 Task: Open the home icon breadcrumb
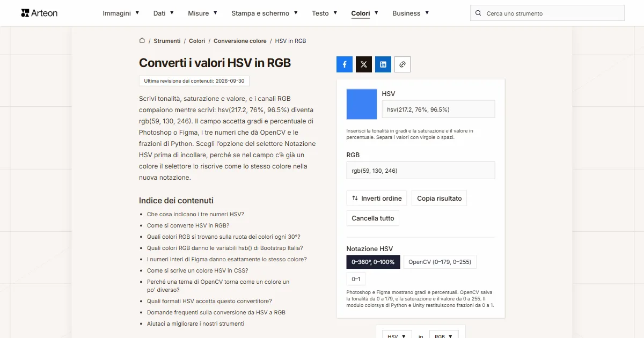click(x=142, y=41)
